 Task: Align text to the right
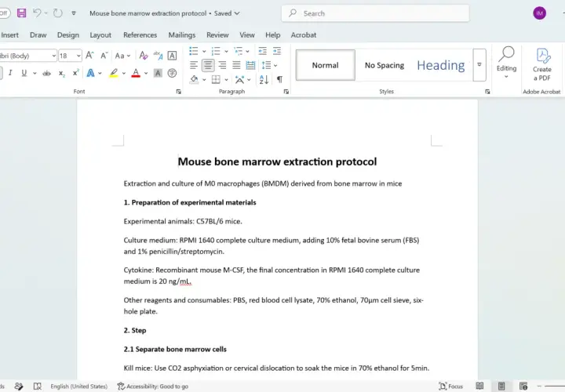click(222, 65)
